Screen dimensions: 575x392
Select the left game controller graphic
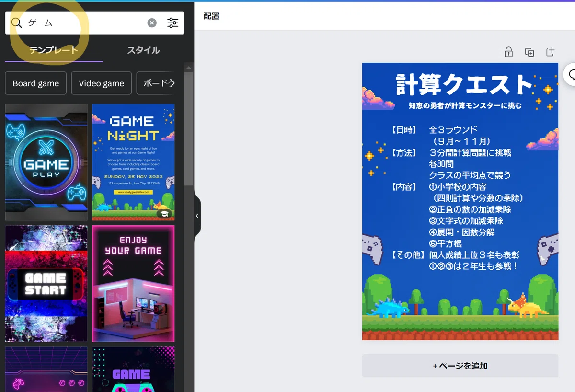click(372, 248)
